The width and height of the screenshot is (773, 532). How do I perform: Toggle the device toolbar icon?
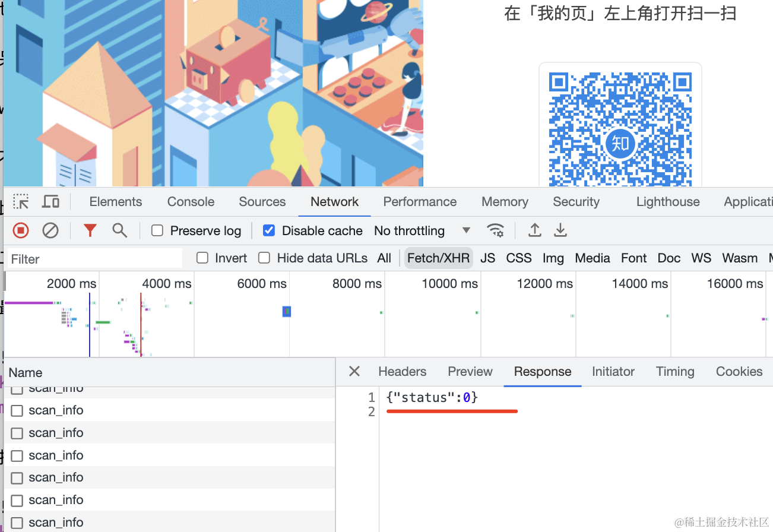tap(50, 202)
